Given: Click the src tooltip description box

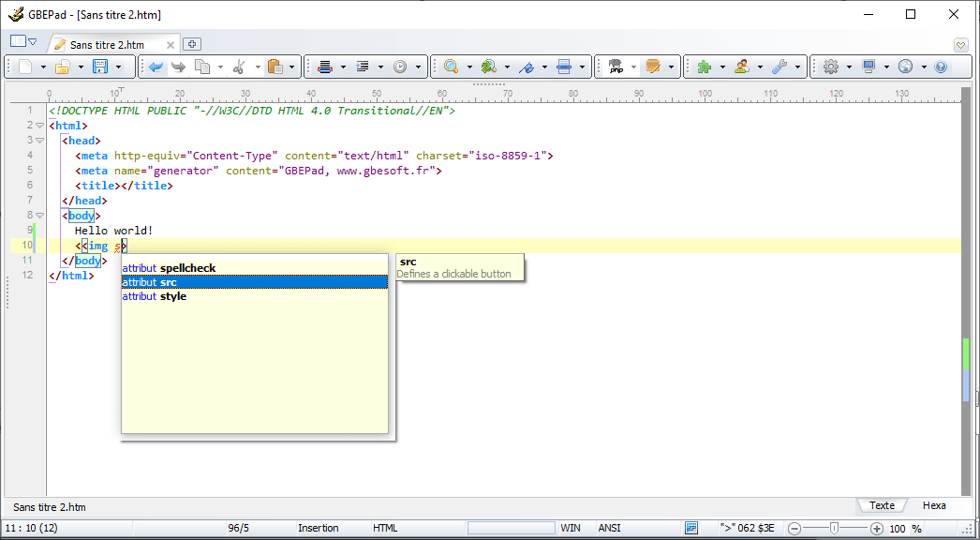Looking at the screenshot, I should (x=460, y=268).
